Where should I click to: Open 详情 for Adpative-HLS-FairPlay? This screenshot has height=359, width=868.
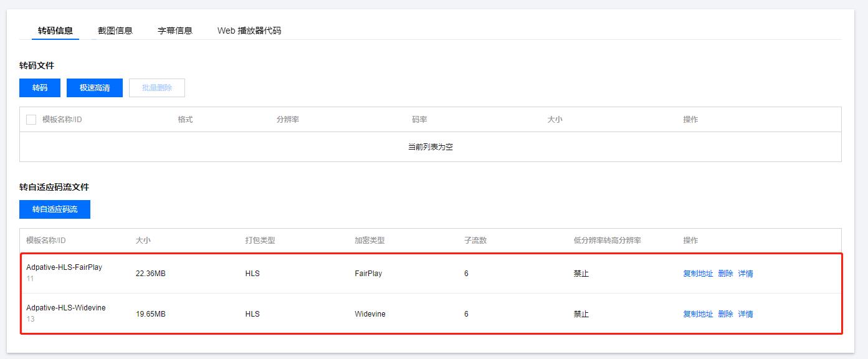(745, 274)
